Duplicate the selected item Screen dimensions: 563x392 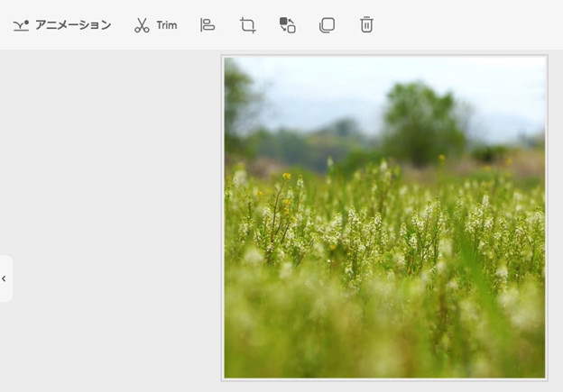point(328,25)
